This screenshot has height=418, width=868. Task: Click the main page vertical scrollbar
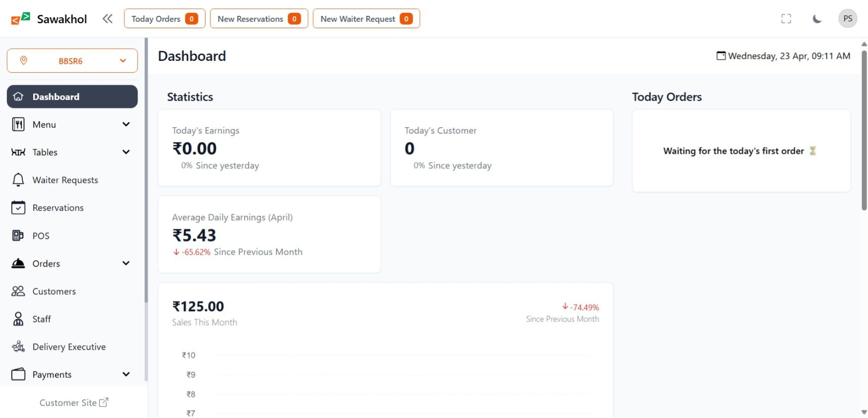tap(864, 129)
